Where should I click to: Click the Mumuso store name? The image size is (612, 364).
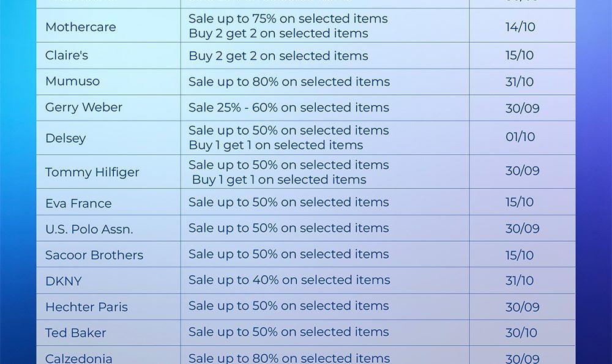[x=72, y=81]
